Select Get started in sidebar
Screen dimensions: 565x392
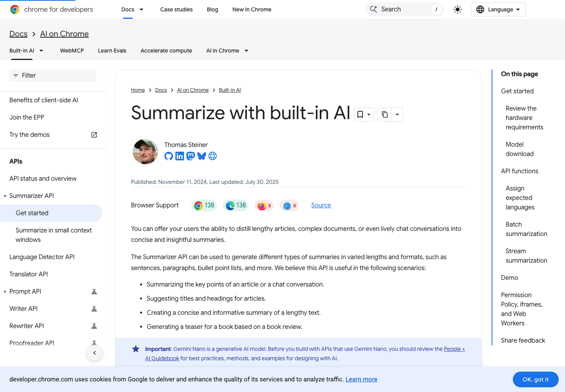click(51, 213)
